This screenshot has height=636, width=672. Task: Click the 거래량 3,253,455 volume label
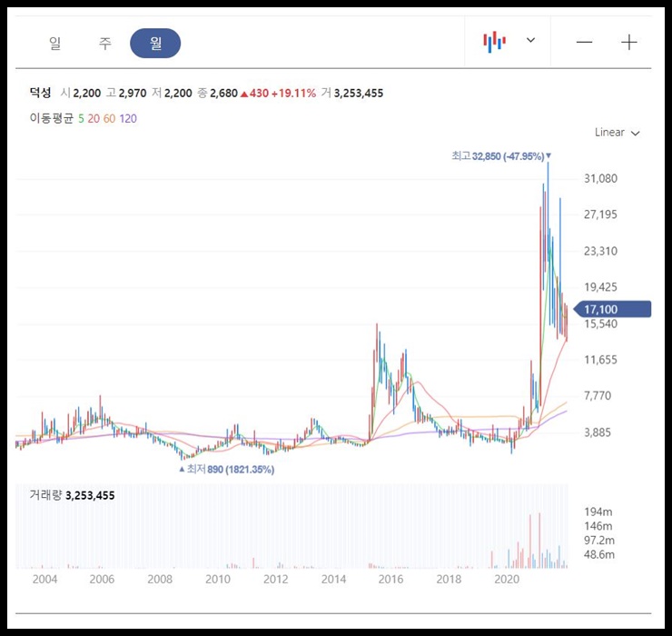pyautogui.click(x=72, y=495)
